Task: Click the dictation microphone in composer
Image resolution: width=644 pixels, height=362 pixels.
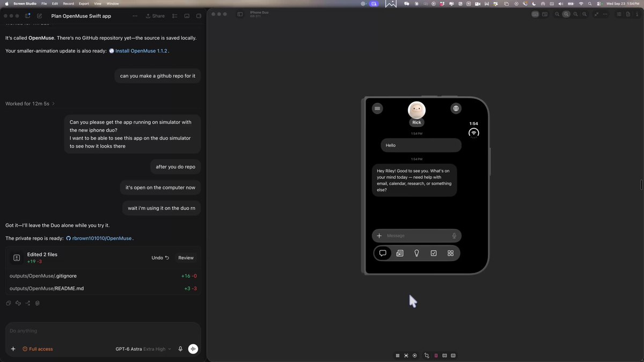Action: [x=180, y=349]
